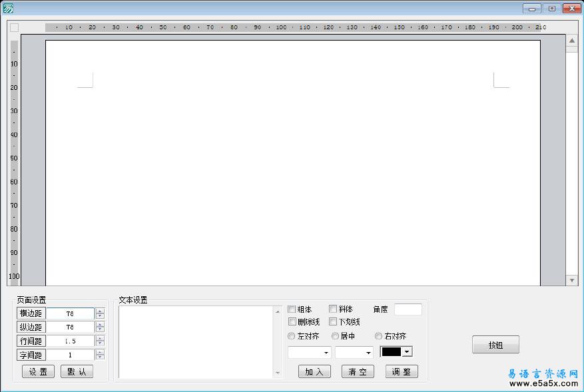This screenshot has width=584, height=392.
Task: Enable the 粗体 bold checkbox
Action: click(x=292, y=309)
